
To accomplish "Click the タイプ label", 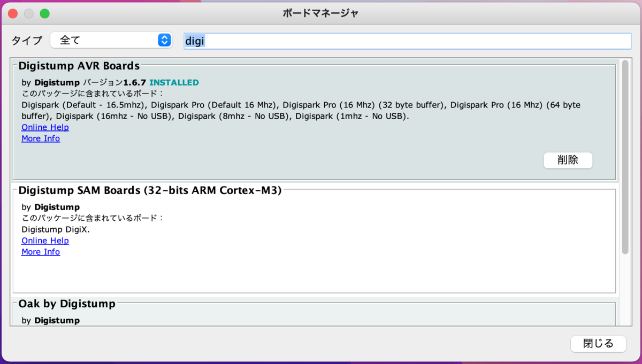I will point(27,41).
